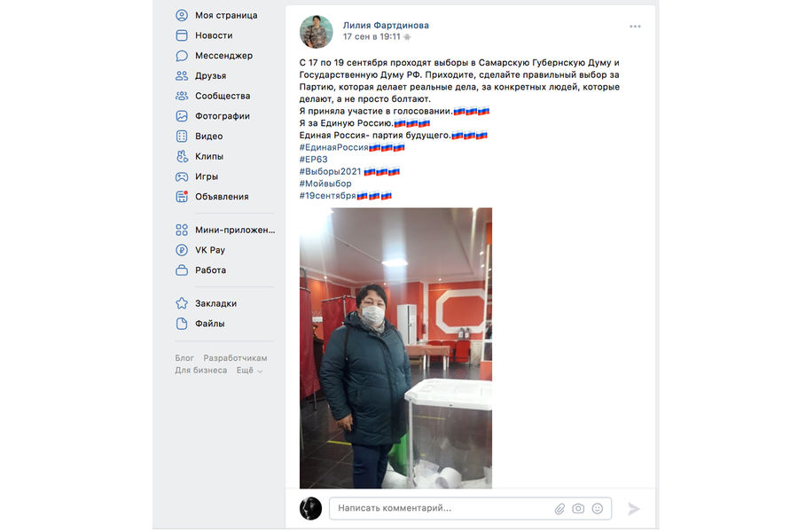798x532 pixels.
Task: Open the polling station photo
Action: click(x=396, y=348)
